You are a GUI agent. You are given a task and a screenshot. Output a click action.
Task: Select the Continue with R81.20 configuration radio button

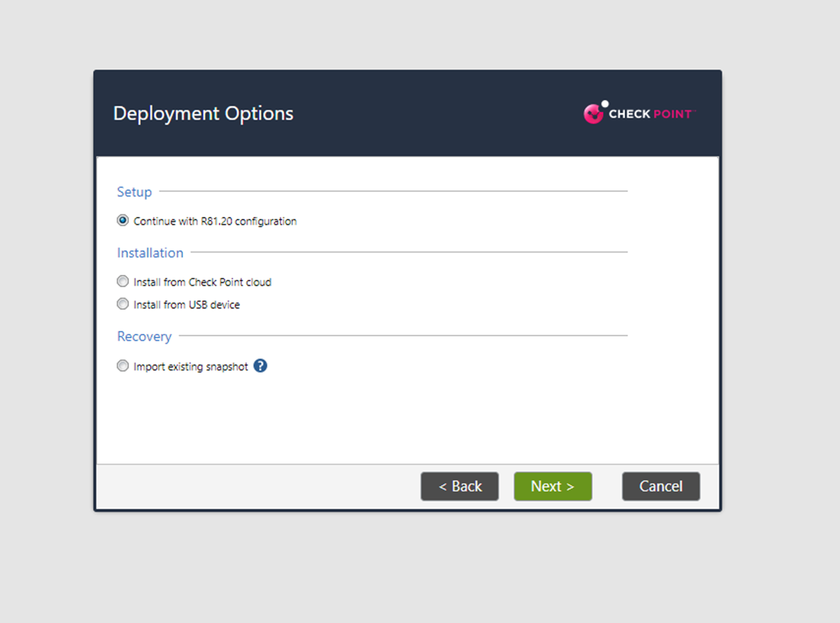pyautogui.click(x=123, y=221)
